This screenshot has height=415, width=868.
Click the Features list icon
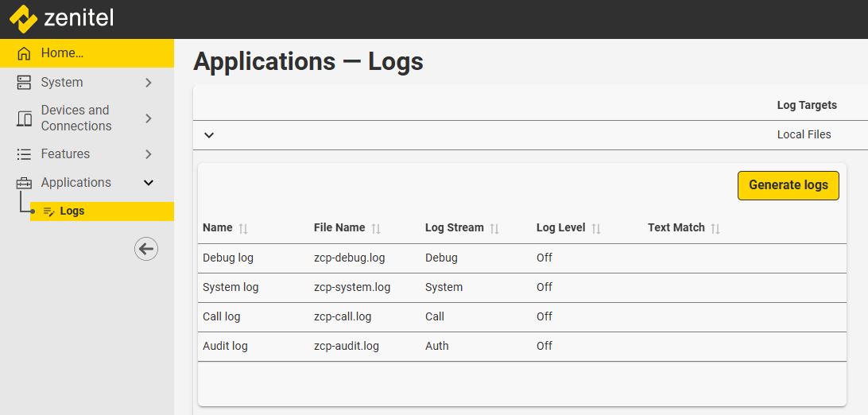[25, 154]
